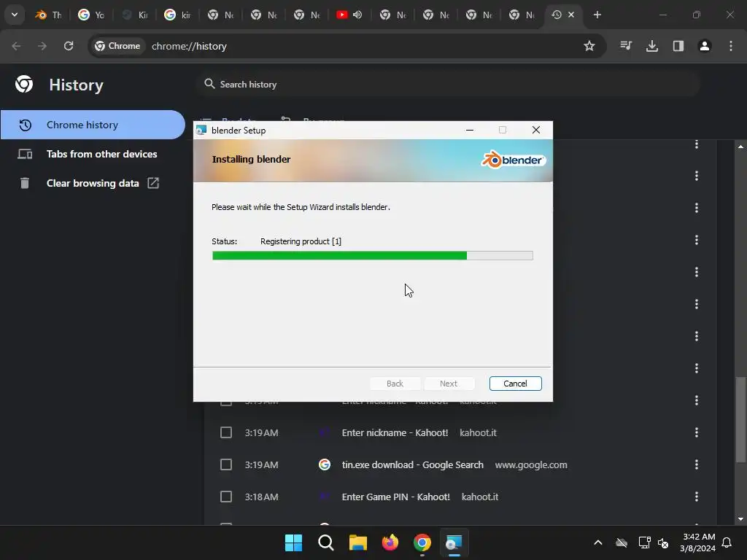747x560 pixels.
Task: Click the history list scrollbar thumb
Action: click(x=740, y=419)
